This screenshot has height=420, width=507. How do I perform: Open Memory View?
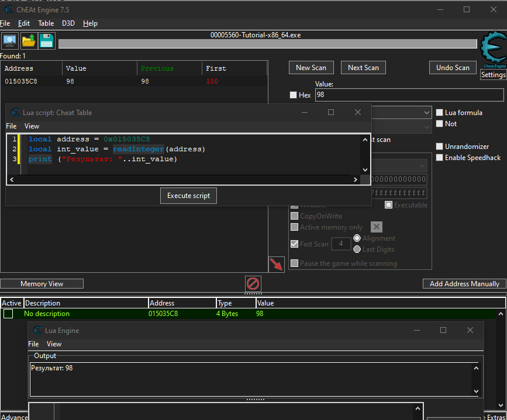42,284
